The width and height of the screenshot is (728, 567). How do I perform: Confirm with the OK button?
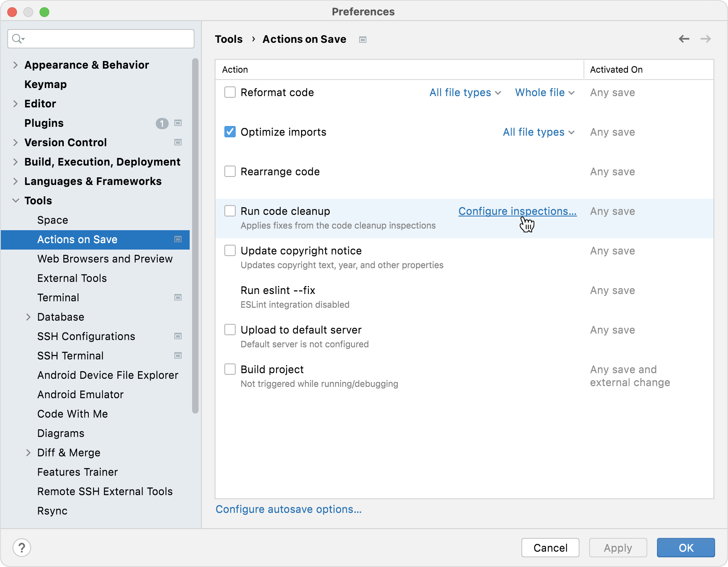click(x=686, y=548)
